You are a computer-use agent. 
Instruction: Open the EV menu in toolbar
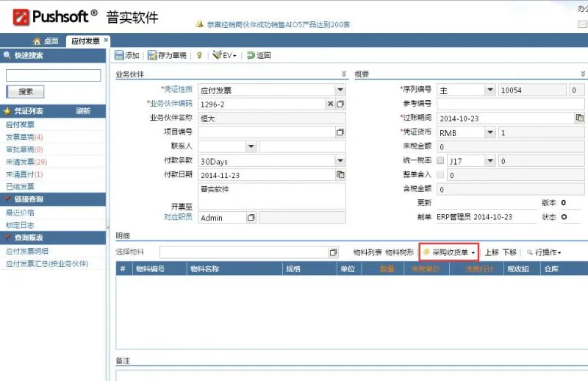(224, 55)
